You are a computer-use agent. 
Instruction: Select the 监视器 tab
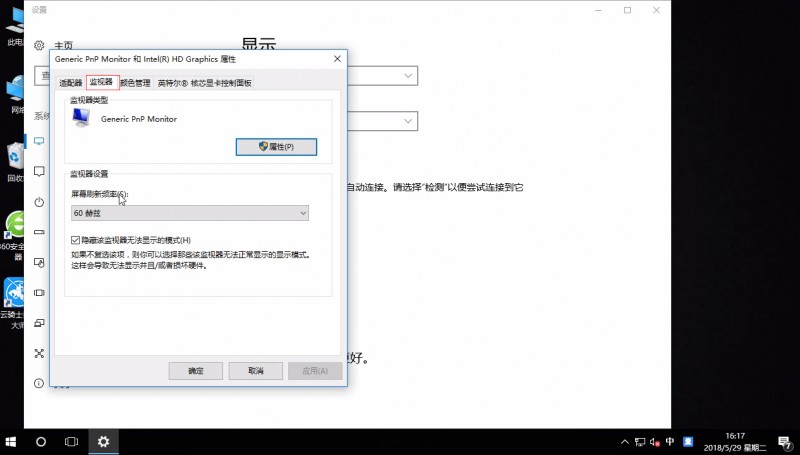[x=102, y=82]
